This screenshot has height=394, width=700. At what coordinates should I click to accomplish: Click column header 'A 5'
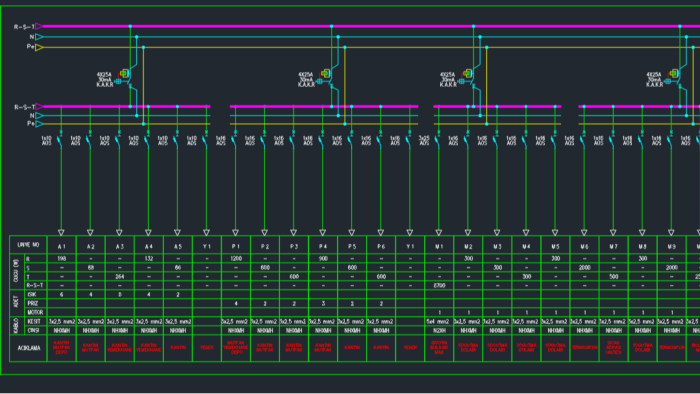click(178, 246)
